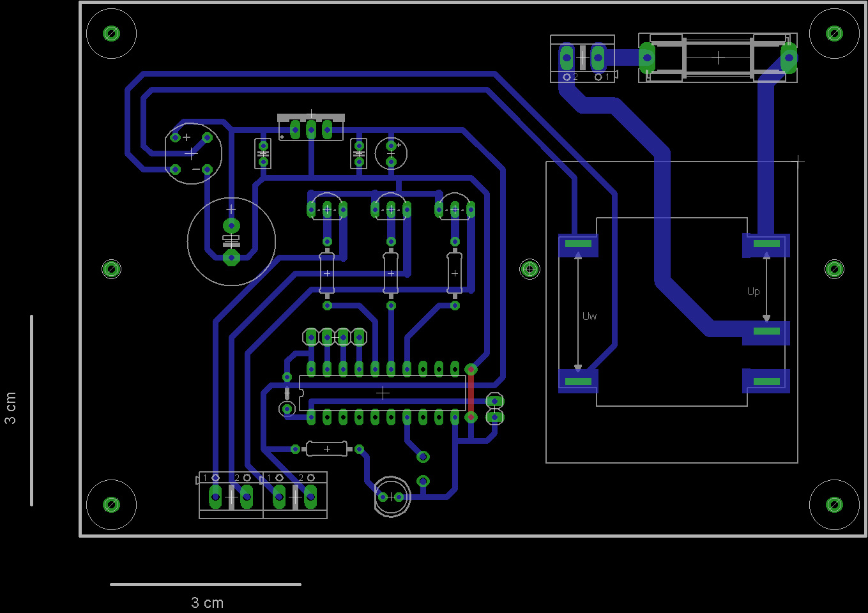Image resolution: width=868 pixels, height=613 pixels.
Task: Click the top-right corner mounting hole
Action: click(x=834, y=33)
